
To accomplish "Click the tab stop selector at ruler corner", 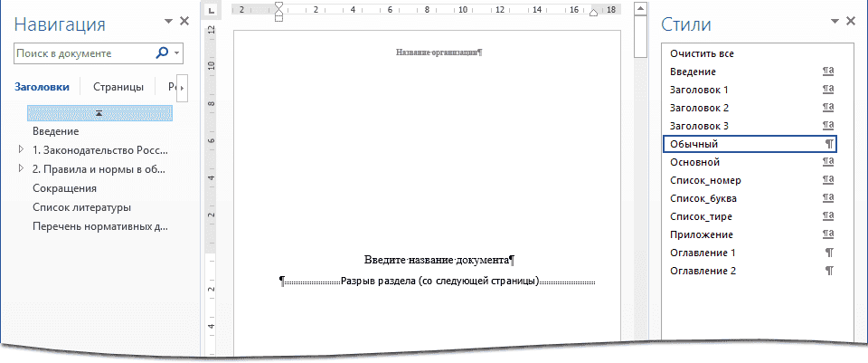I will pyautogui.click(x=211, y=11).
